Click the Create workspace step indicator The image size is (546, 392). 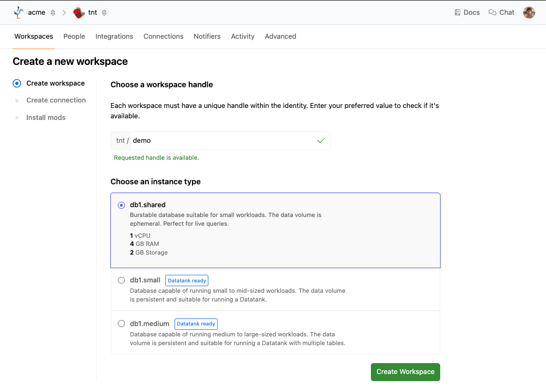click(17, 83)
